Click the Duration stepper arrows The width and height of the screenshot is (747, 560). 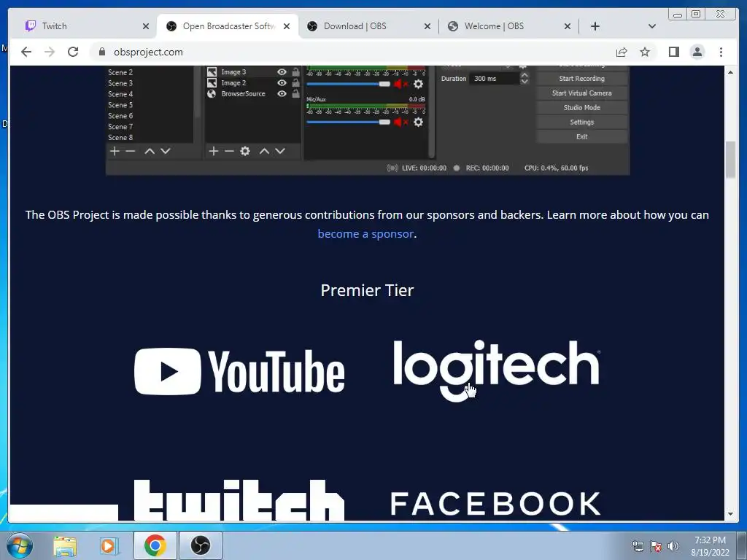[x=524, y=79]
